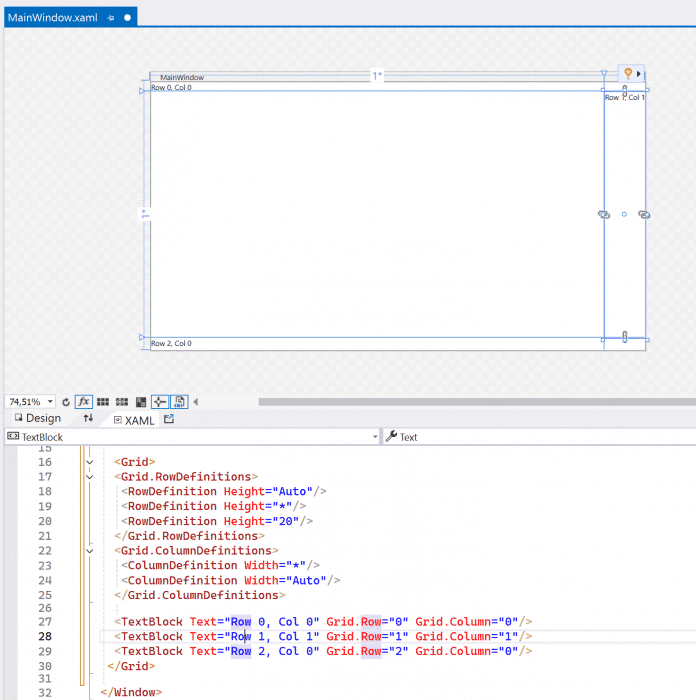Screen dimensions: 696x700
Task: Click Height="20" on line 20
Action: click(261, 521)
